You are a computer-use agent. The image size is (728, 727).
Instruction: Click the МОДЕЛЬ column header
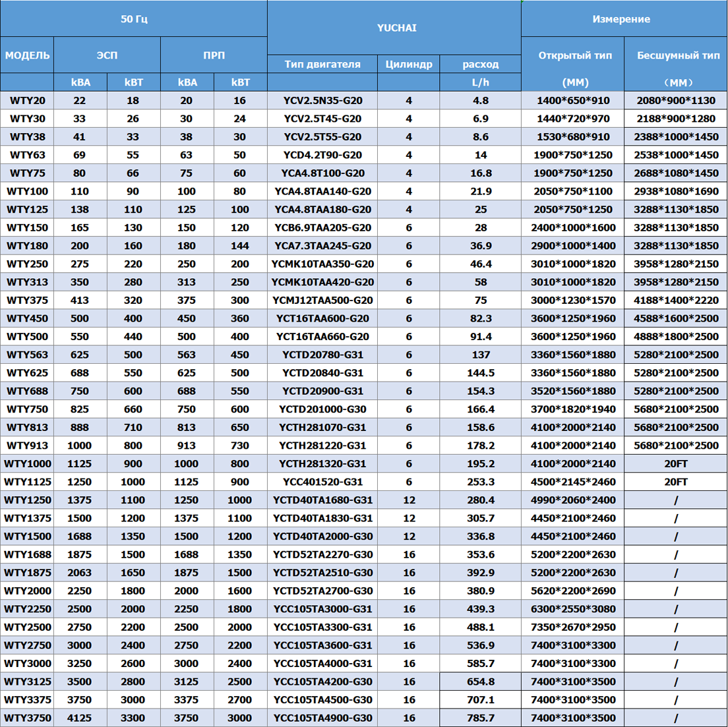click(28, 55)
